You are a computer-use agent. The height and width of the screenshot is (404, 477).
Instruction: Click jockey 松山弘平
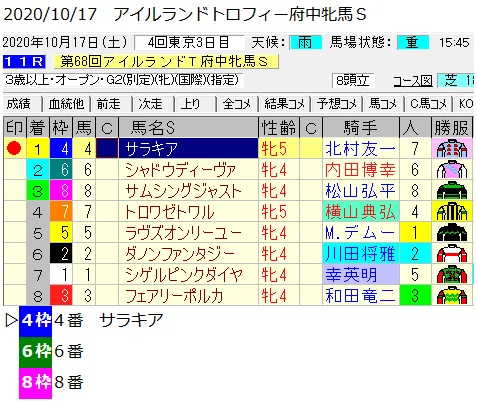(361, 190)
